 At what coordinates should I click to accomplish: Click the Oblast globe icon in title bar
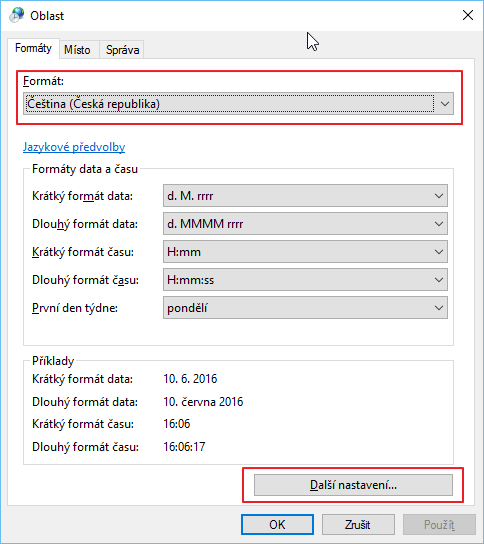coord(17,15)
